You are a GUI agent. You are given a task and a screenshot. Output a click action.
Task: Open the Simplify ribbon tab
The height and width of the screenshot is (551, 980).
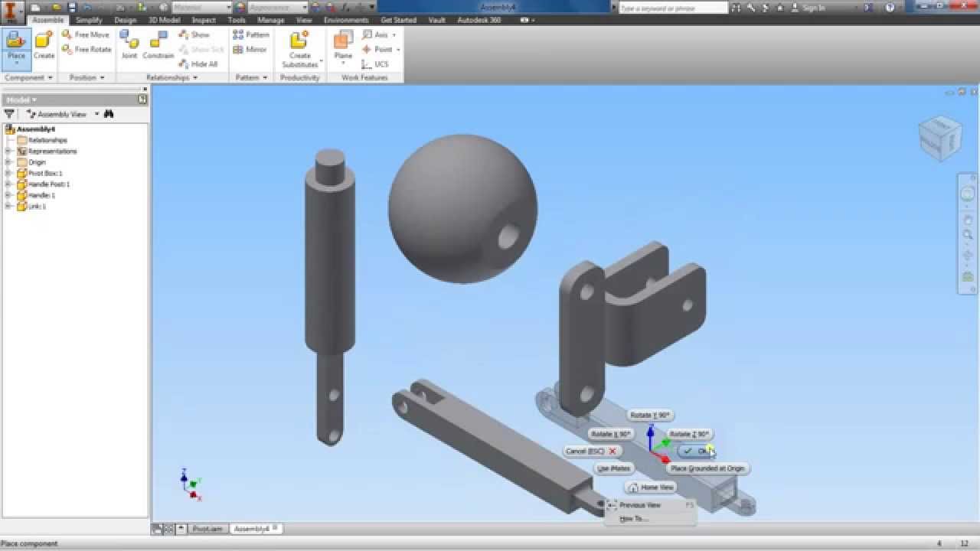[x=89, y=20]
